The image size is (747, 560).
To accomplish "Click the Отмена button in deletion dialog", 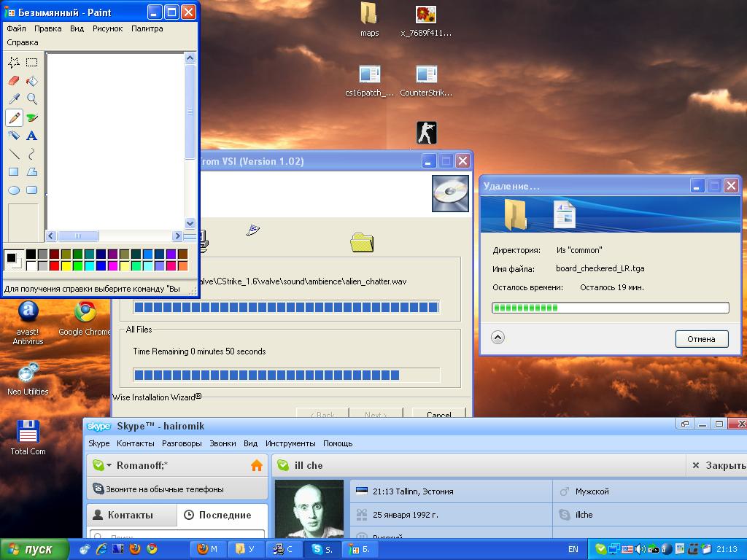I will (701, 339).
